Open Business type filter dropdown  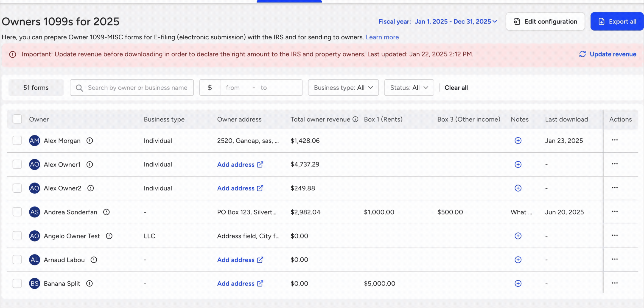pyautogui.click(x=343, y=88)
